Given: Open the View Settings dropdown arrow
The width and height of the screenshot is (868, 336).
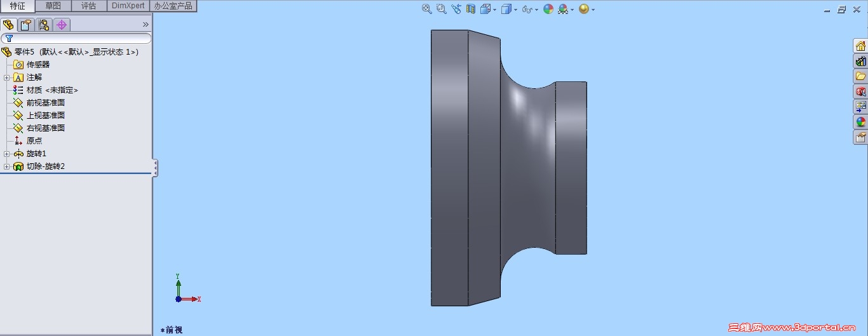Looking at the screenshot, I should click(x=593, y=10).
